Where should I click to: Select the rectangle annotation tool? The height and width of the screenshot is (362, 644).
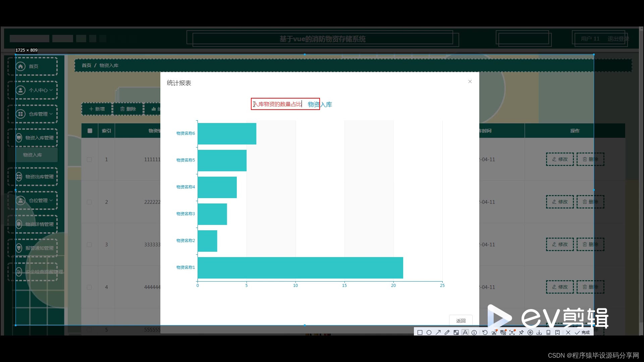point(420,333)
